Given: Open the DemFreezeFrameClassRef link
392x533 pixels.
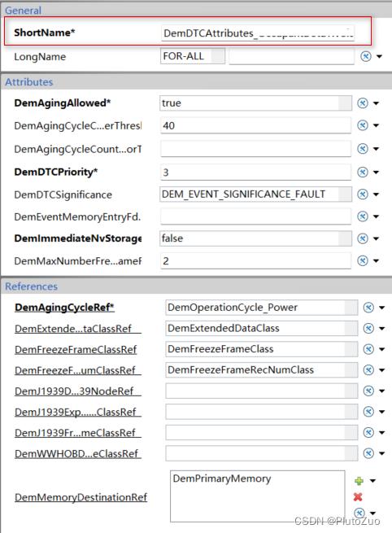Looking at the screenshot, I should pos(76,349).
